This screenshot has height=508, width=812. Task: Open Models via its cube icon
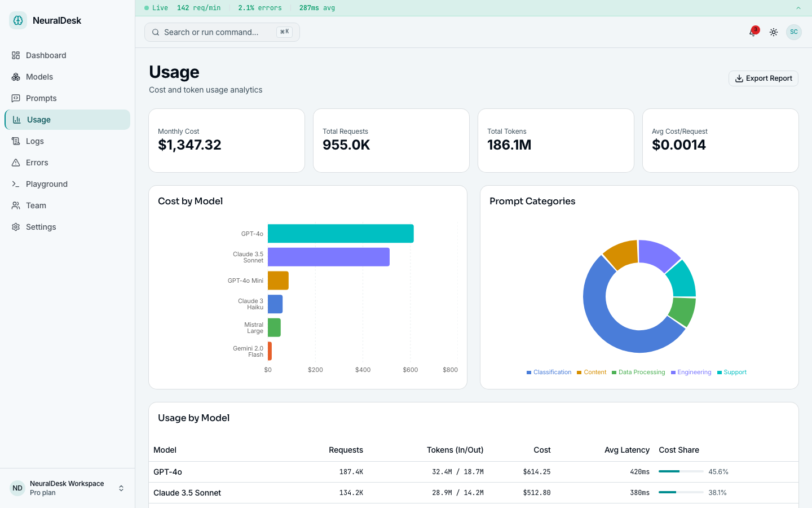click(x=15, y=77)
